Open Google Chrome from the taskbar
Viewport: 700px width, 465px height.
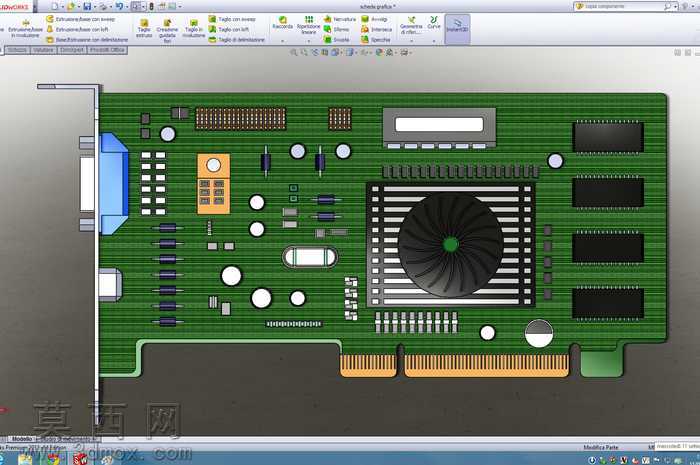point(53,459)
